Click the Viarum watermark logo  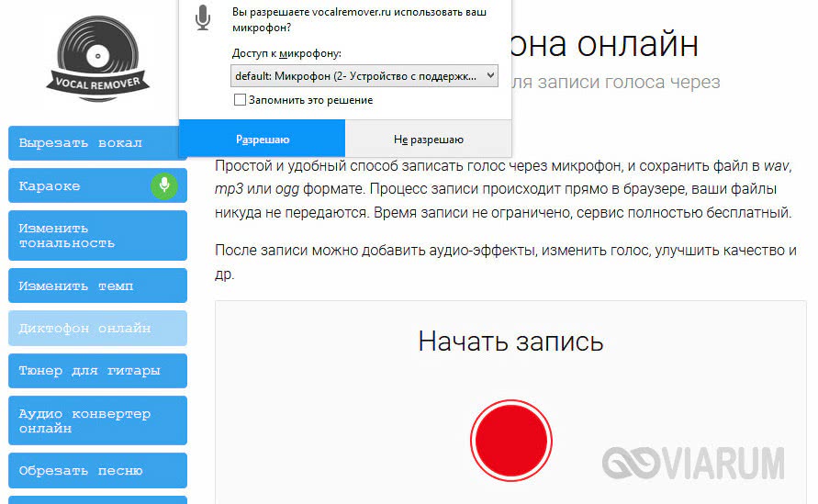click(x=694, y=463)
